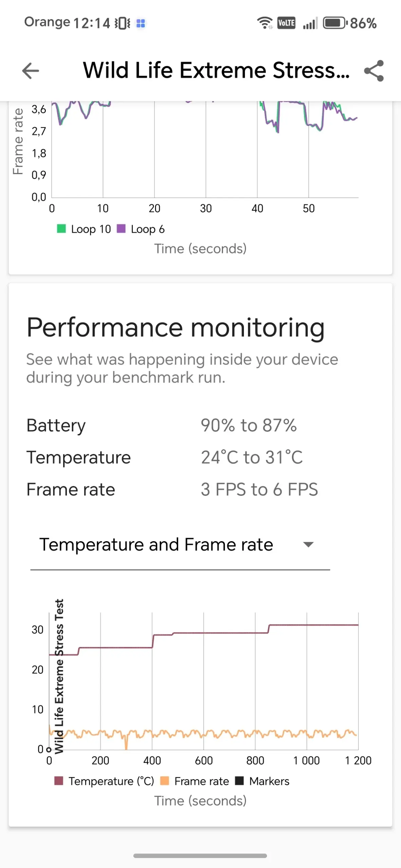Viewport: 401px width, 868px height.
Task: Toggle Loop 10 series in legend
Action: click(84, 229)
